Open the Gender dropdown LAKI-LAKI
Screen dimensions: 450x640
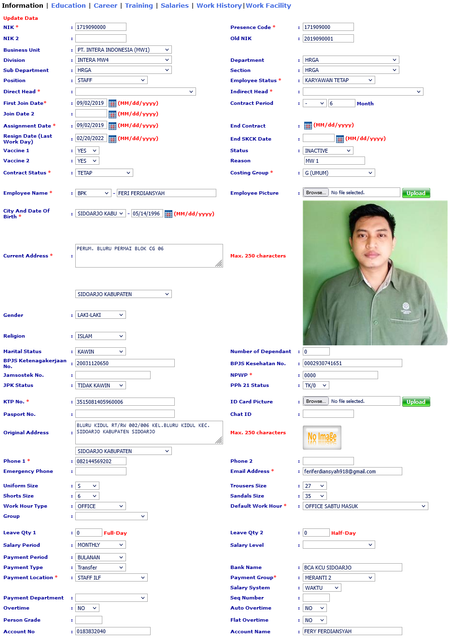tap(100, 315)
